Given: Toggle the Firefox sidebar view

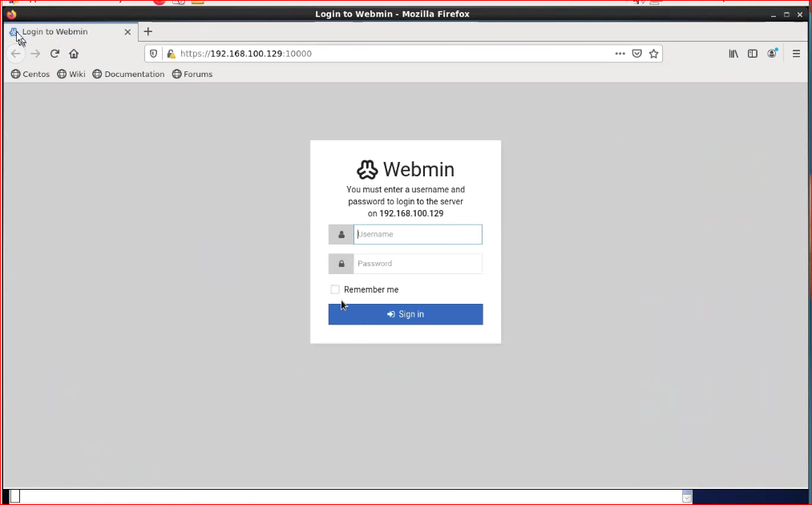Looking at the screenshot, I should pos(753,54).
